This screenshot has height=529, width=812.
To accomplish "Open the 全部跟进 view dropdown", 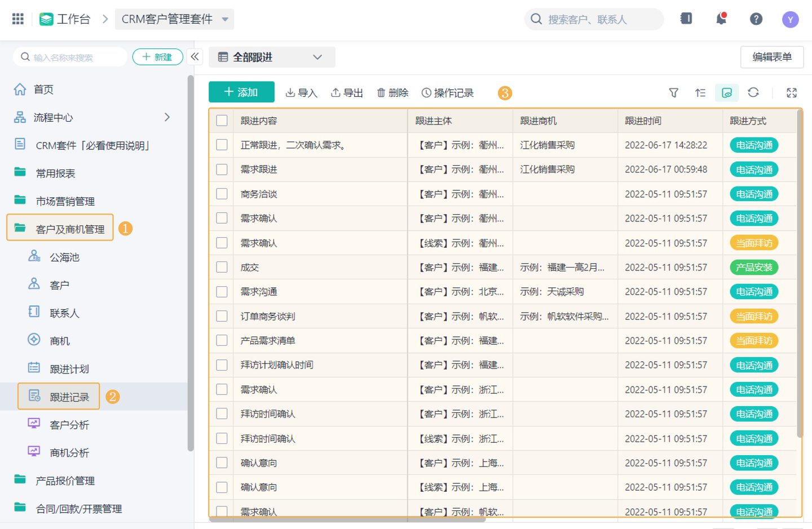I will coord(272,57).
